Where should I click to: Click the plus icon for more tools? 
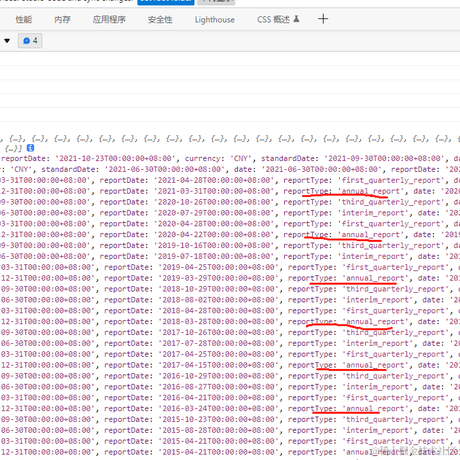pos(323,19)
